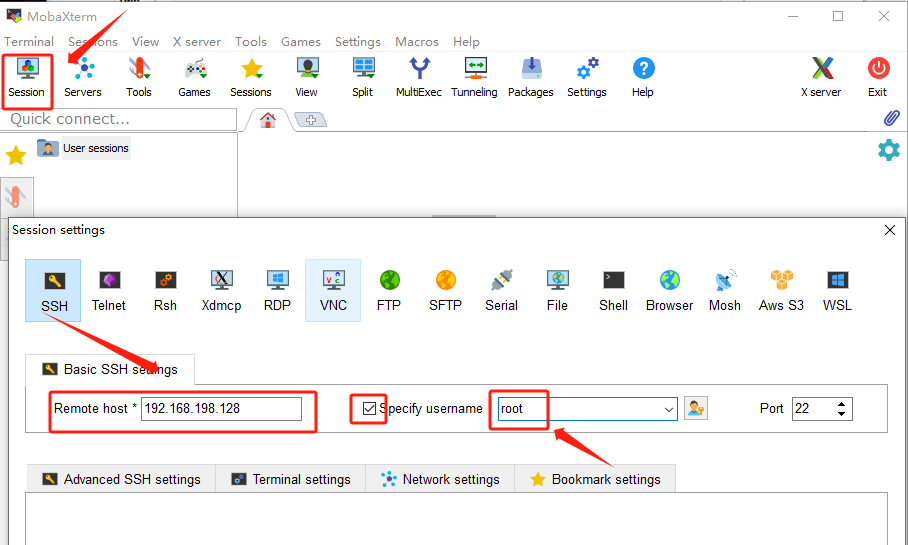
Task: Click the Tools toolbar icon
Action: 139,78
